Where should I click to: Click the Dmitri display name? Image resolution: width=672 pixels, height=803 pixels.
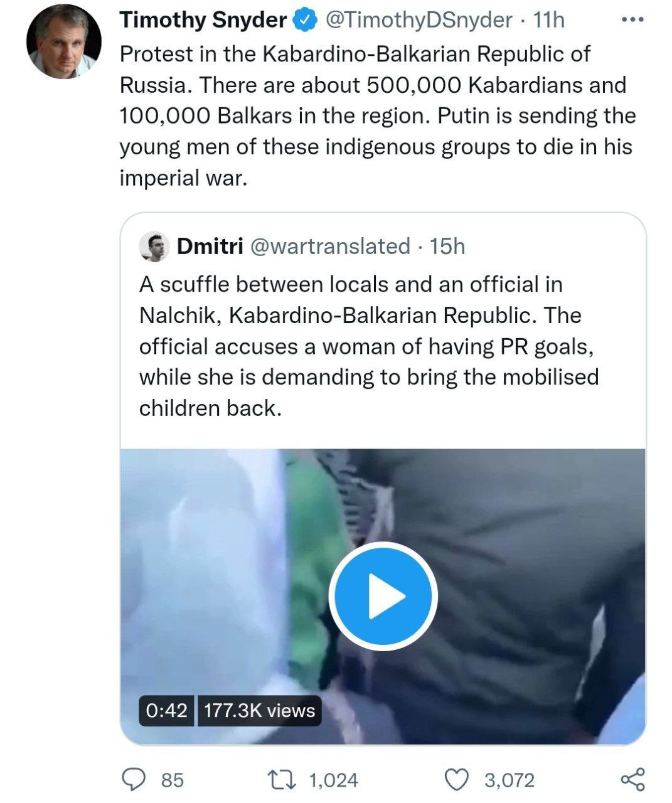point(210,247)
